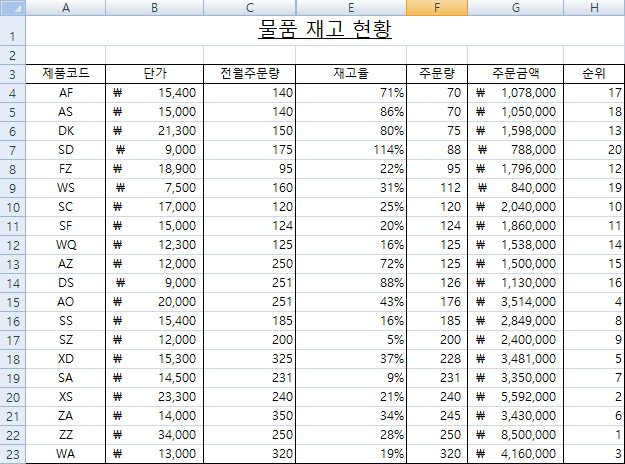Click the 주문금액 header cell
The image size is (625, 464).
[x=515, y=74]
